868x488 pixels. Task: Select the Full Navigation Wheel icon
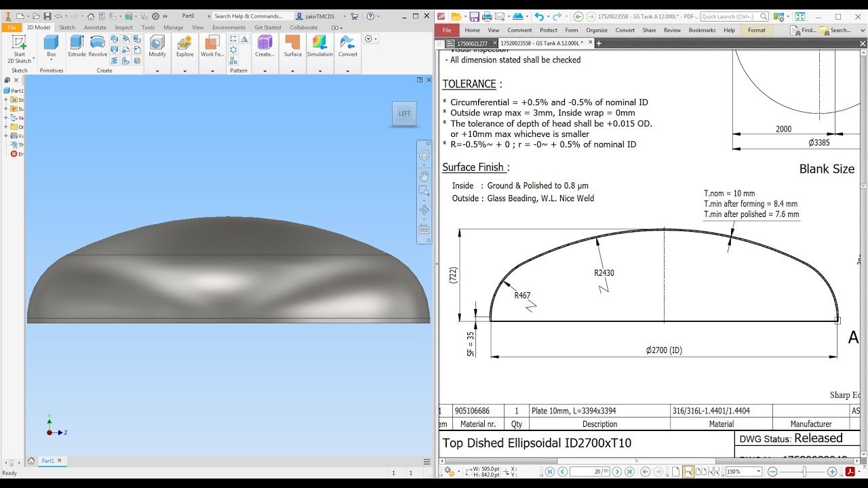click(x=424, y=155)
